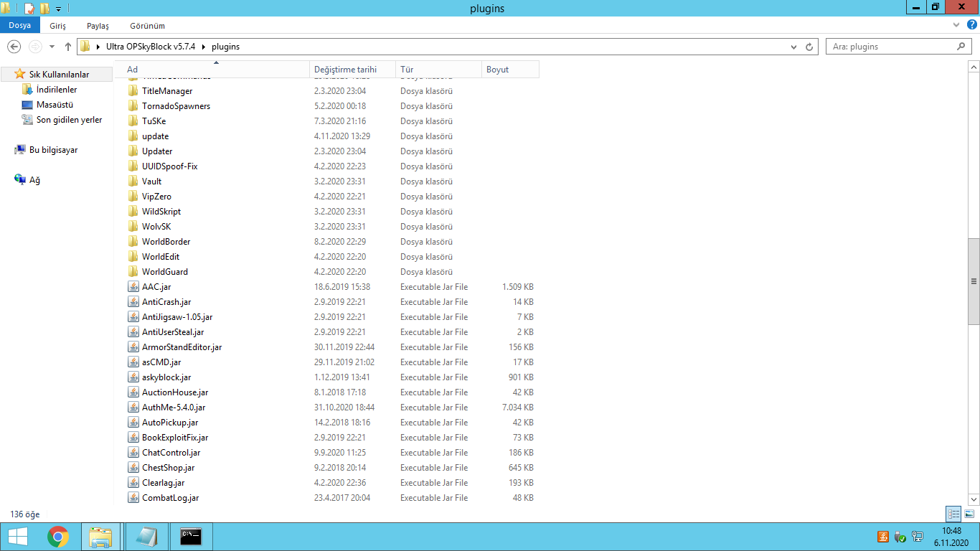
Task: Select the CombatLog.jar file icon
Action: (x=133, y=498)
